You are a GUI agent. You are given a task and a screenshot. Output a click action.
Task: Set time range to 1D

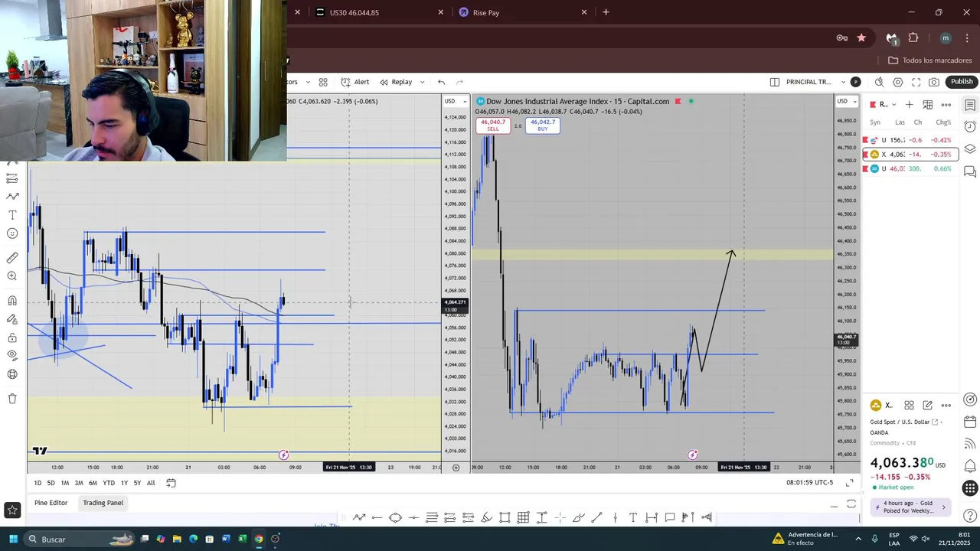38,483
